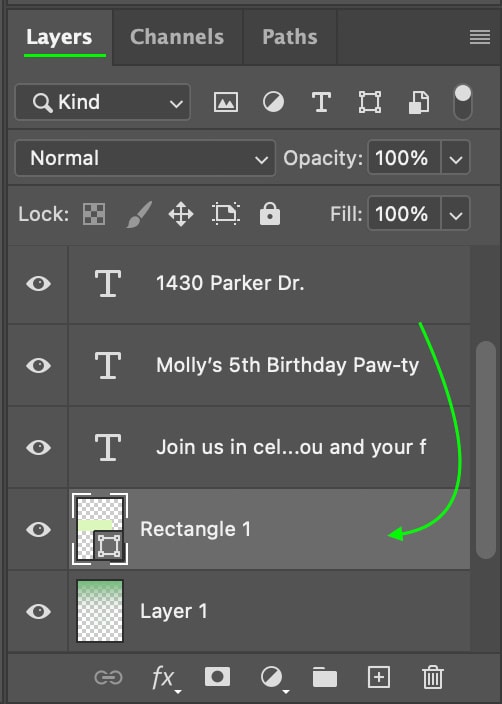Hide the 1430 Parker Dr. layer
502x704 pixels.
39,284
